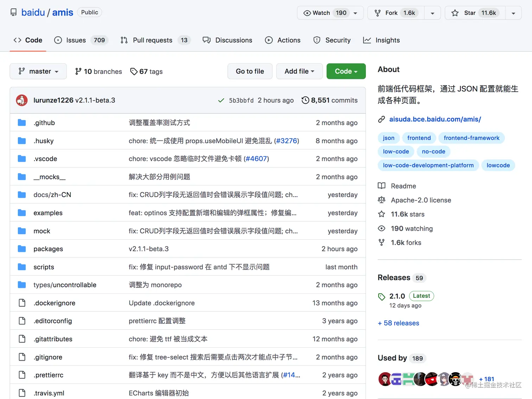Open commit 5b3bbfd hash link
This screenshot has height=399, width=532.
point(241,100)
